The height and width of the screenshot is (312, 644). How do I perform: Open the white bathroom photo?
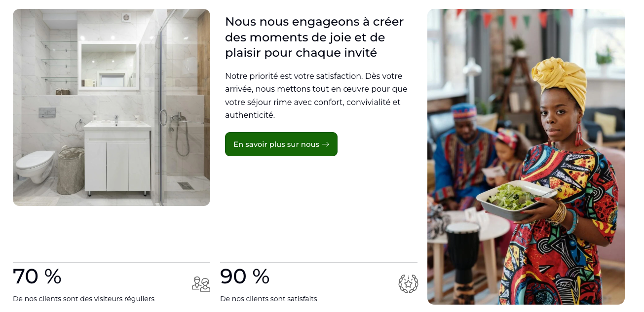[x=112, y=107]
